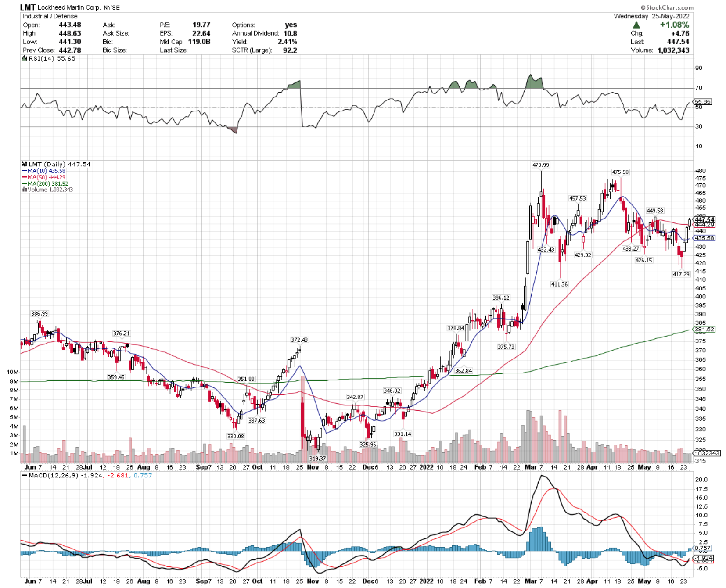Click the +1.08% percent change
Screen dimensions: 726x588
pyautogui.click(x=675, y=25)
